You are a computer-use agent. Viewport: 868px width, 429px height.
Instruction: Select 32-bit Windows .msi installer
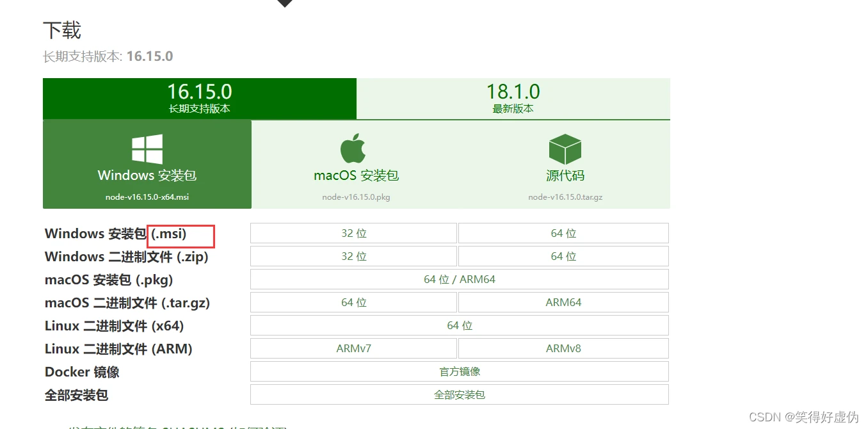coord(353,233)
